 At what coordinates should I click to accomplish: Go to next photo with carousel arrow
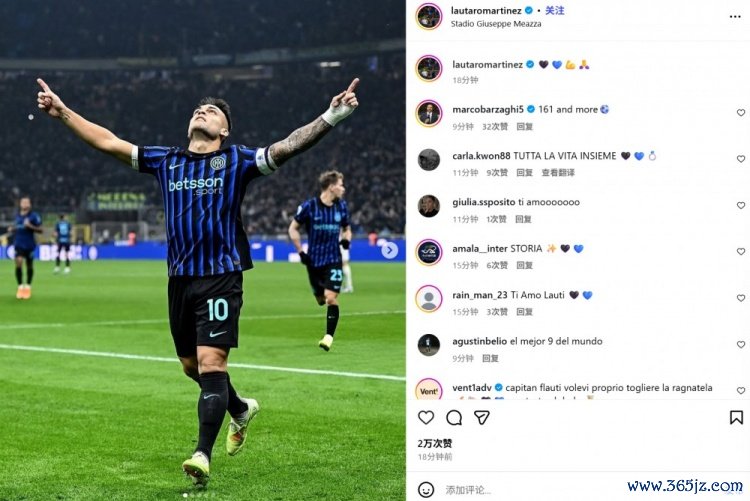(389, 250)
